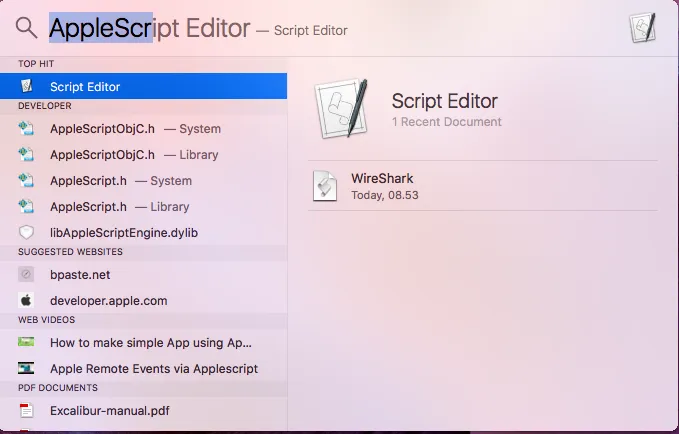Open developer.apple.com suggested website
The width and height of the screenshot is (679, 434).
[143, 301]
